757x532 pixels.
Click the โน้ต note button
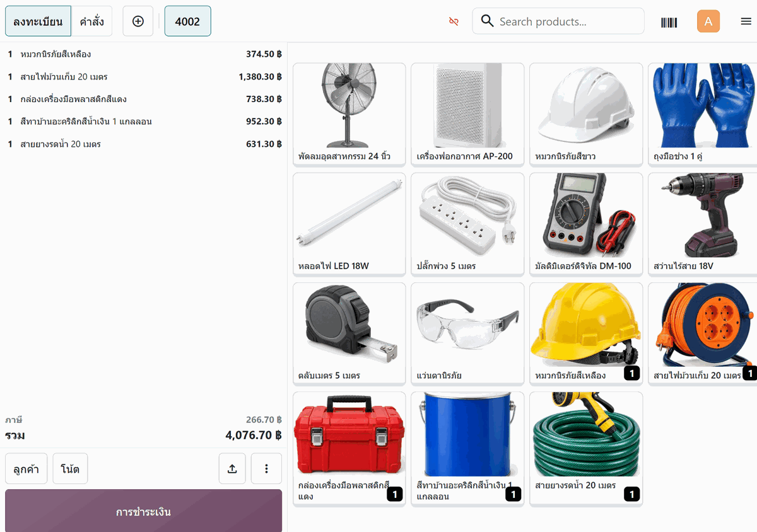(x=70, y=468)
